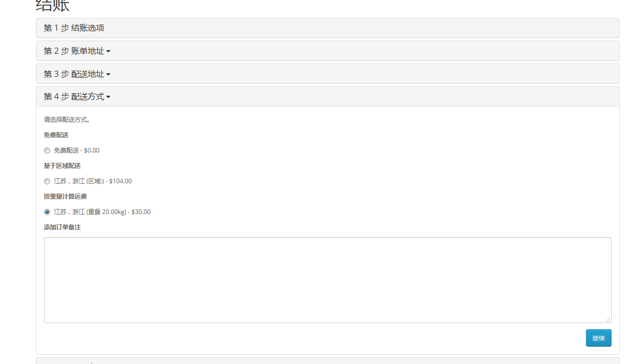Image resolution: width=628 pixels, height=364 pixels.
Task: Click the caret beside 配送地址
Action: click(108, 75)
